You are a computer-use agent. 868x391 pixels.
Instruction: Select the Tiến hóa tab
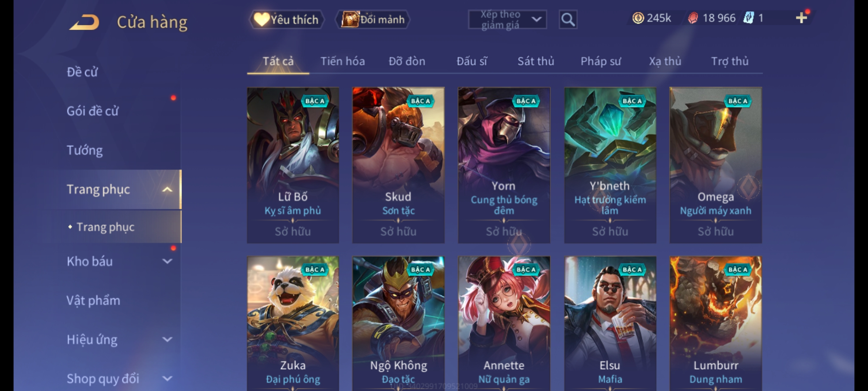pyautogui.click(x=342, y=61)
